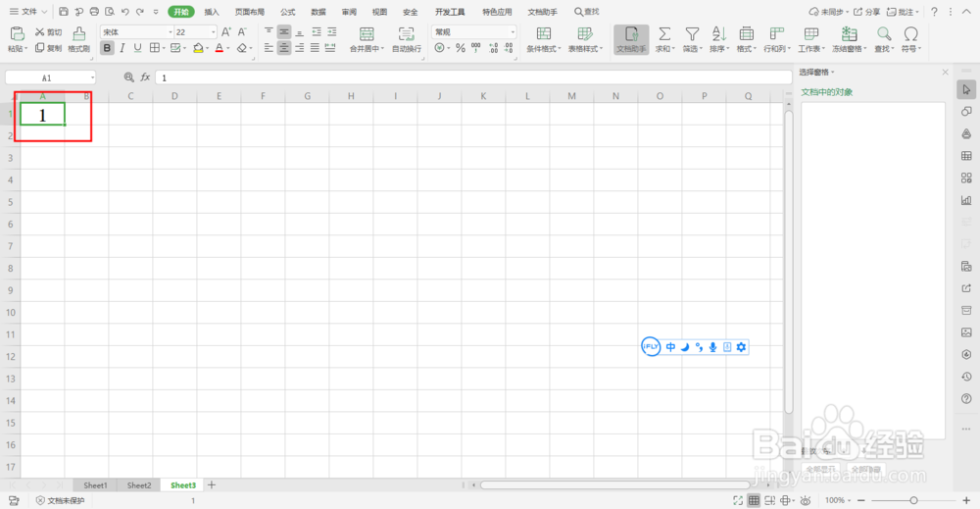Image resolution: width=980 pixels, height=509 pixels.
Task: Toggle Wrap Text (自动换行)
Action: tap(407, 39)
